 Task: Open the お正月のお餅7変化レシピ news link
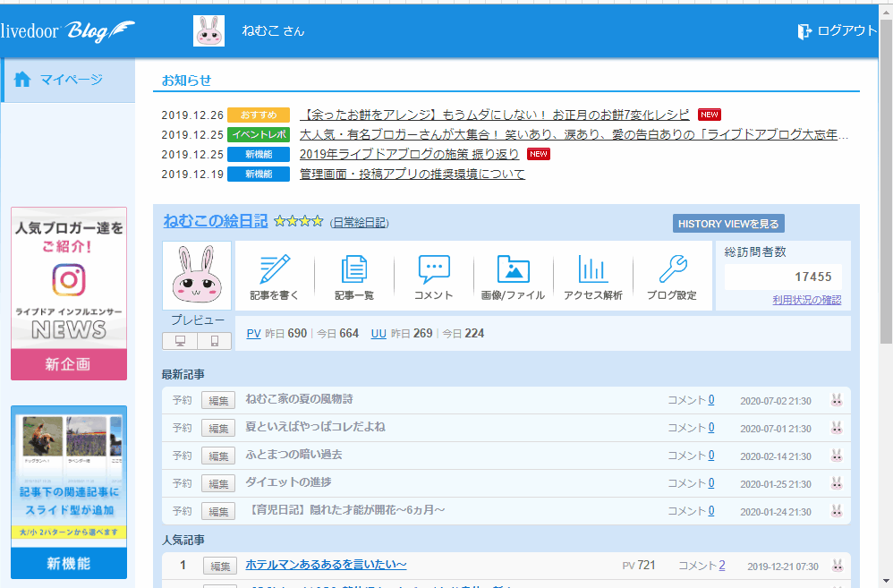click(494, 115)
